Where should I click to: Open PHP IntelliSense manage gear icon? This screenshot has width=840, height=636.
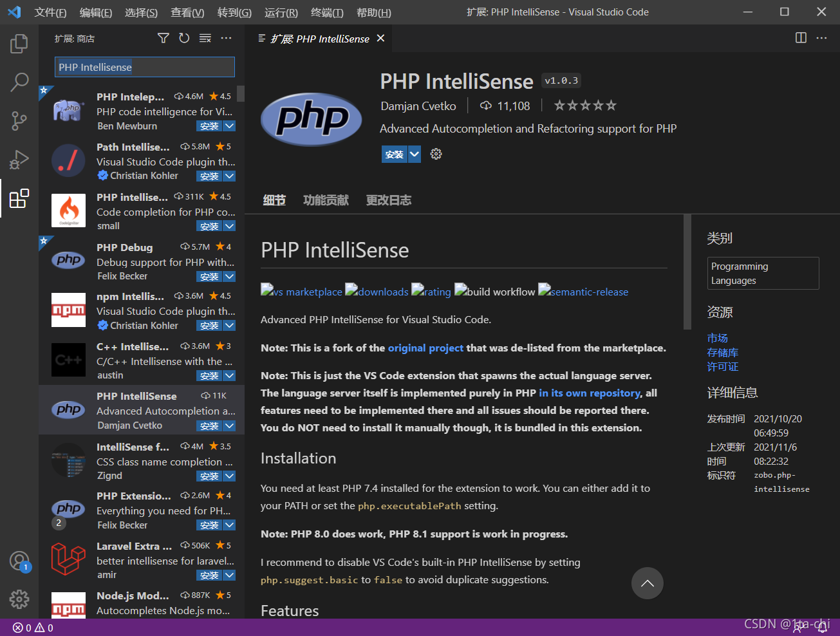tap(436, 154)
